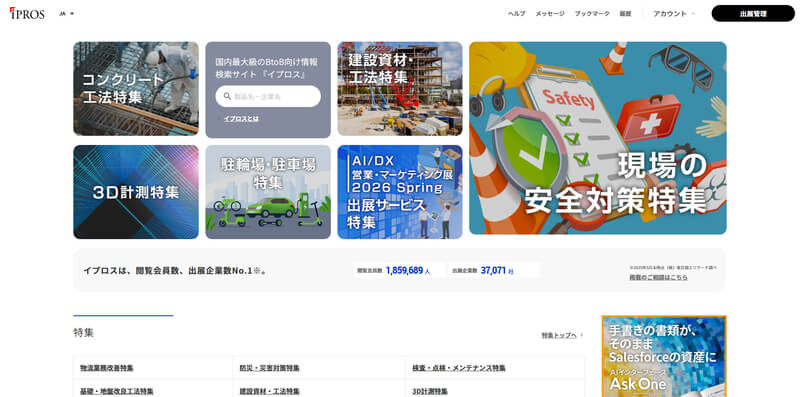800x397 pixels.
Task: Open 履歴 in the header
Action: pos(625,14)
